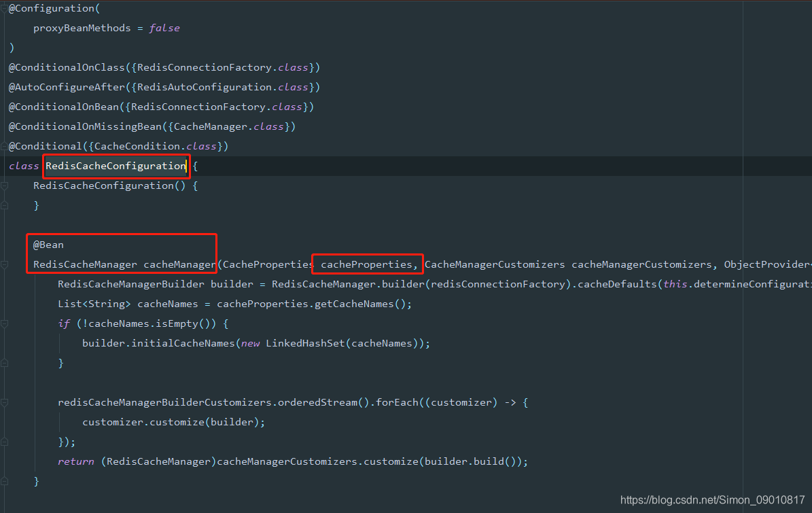
Task: Click the RedisCacheManager return type of cacheManager
Action: (x=85, y=264)
